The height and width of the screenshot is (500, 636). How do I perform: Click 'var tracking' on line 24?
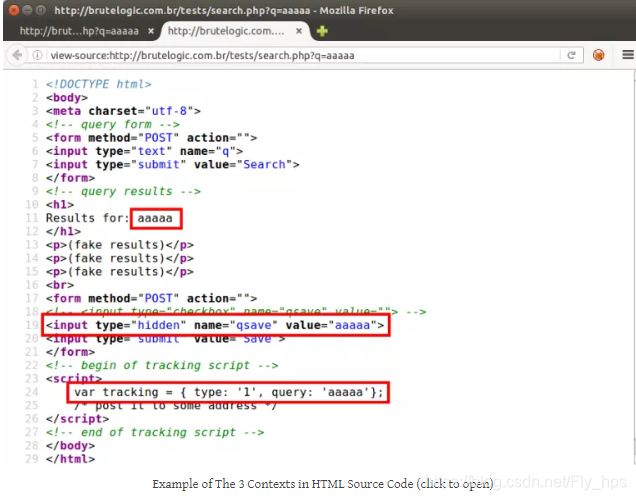click(x=116, y=392)
